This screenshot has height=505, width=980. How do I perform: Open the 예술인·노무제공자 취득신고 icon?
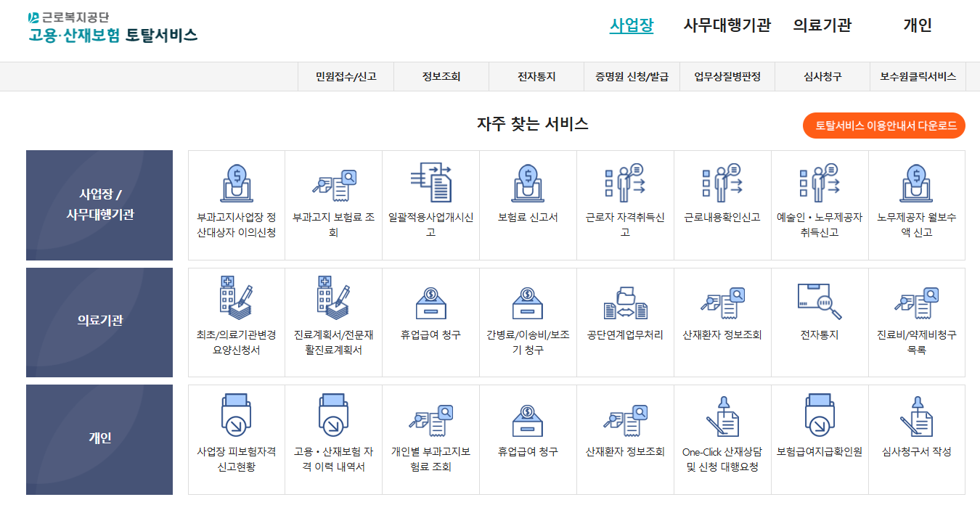[820, 203]
